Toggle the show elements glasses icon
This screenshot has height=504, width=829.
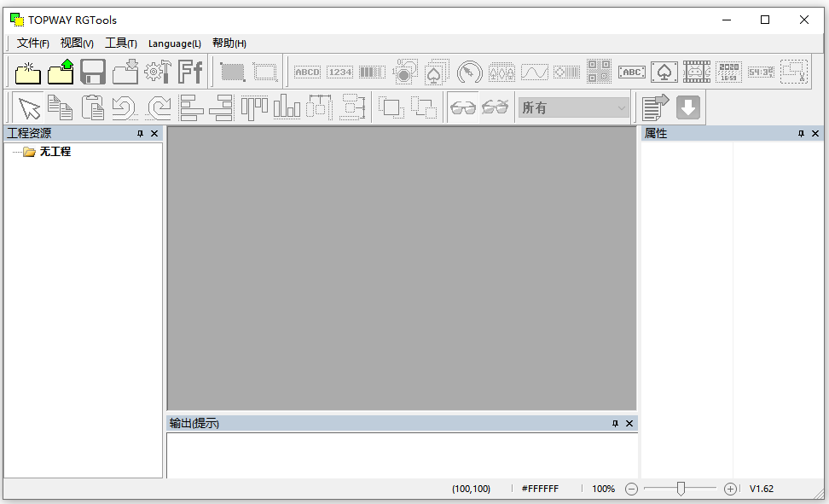[x=463, y=108]
